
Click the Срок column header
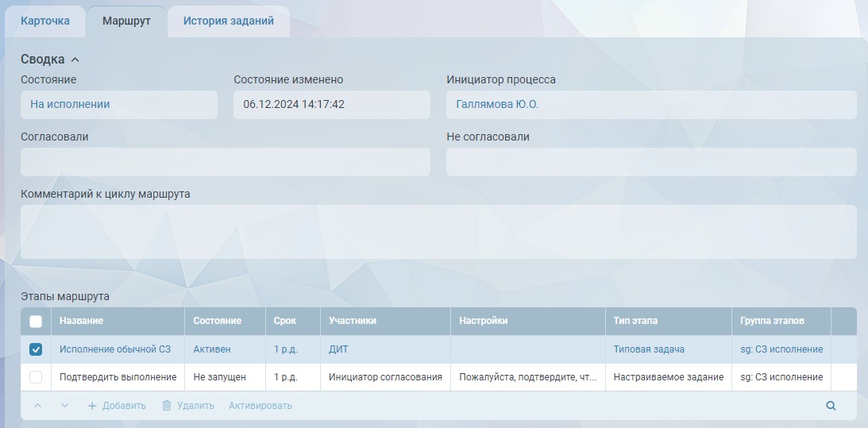(x=285, y=321)
